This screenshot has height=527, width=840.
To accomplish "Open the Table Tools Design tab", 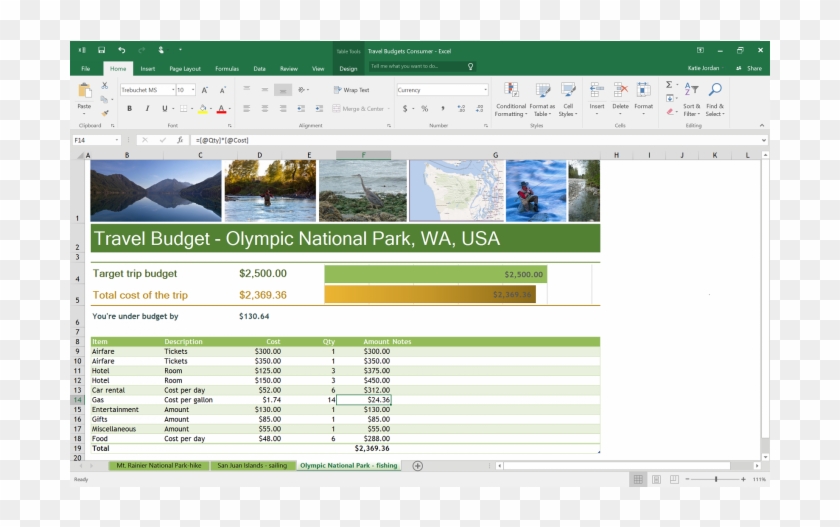I will (x=348, y=69).
